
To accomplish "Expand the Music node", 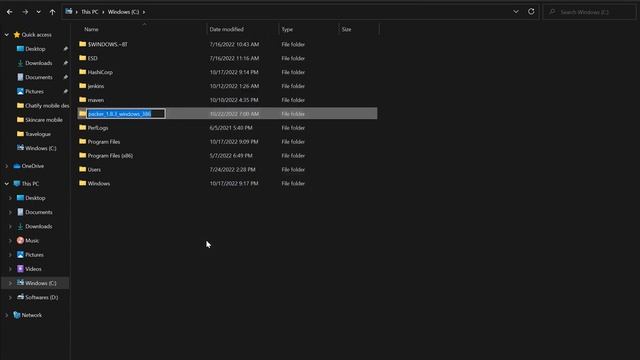I will pos(10,240).
